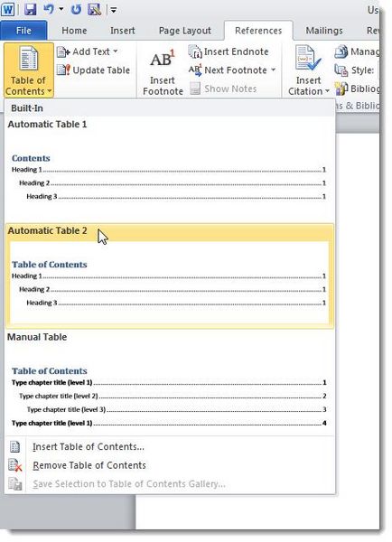Click the Insert Endnote icon
The height and width of the screenshot is (542, 392).
194,51
